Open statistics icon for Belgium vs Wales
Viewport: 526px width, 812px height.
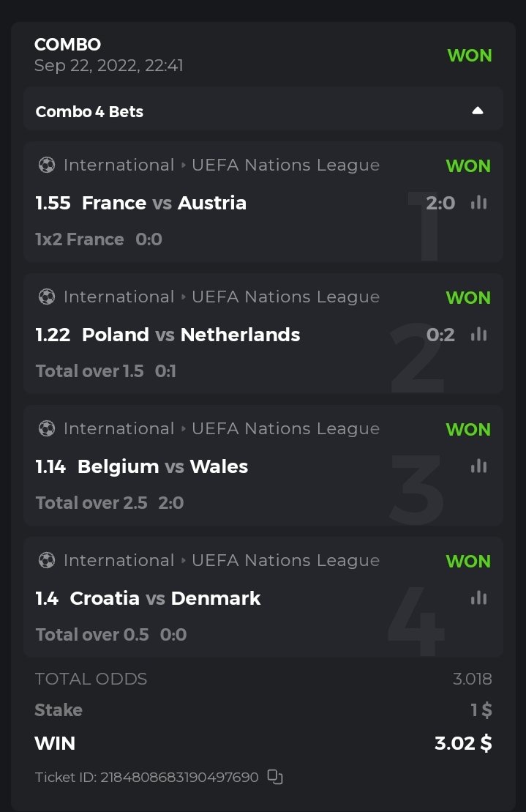[478, 466]
